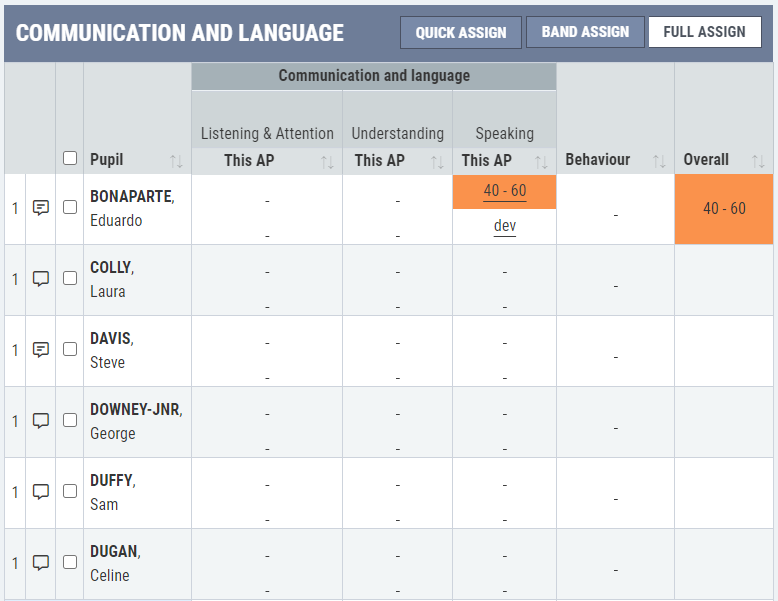Open comment icon for Davis, Steve
The height and width of the screenshot is (601, 778).
tap(41, 350)
